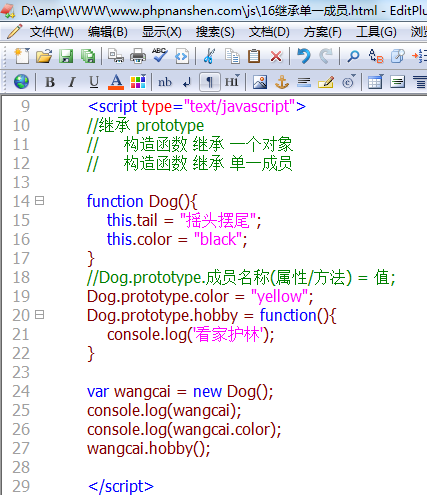Open a file with folder icon

44,56
